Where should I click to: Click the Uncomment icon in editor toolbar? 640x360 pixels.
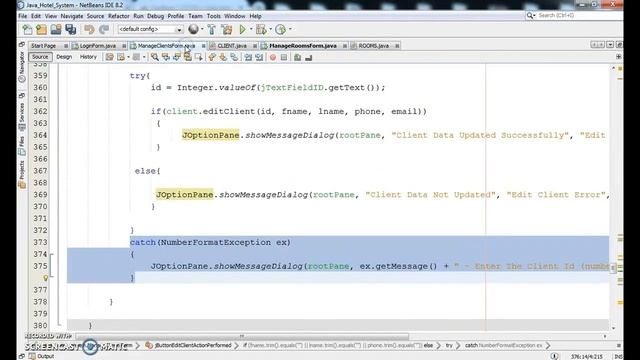pos(309,58)
